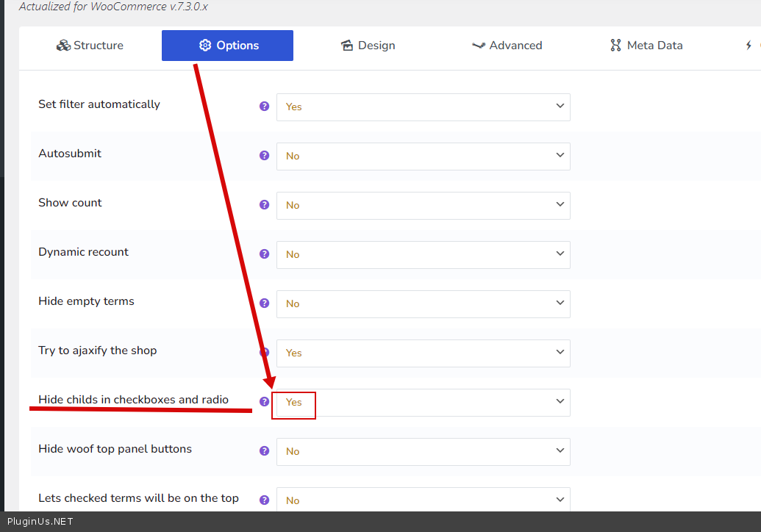The height and width of the screenshot is (532, 761).
Task: Select the Meta Data tab
Action: 646,46
